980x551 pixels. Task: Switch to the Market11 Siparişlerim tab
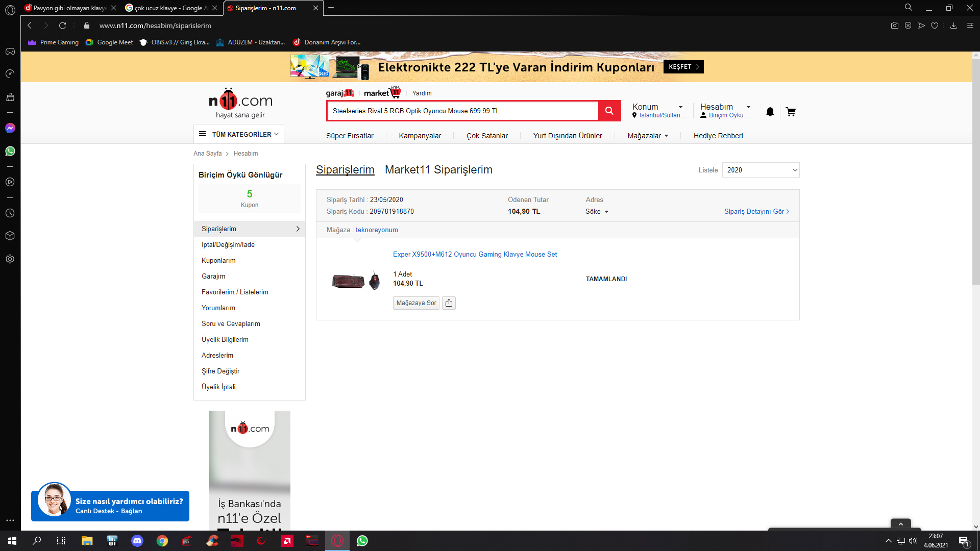click(438, 170)
